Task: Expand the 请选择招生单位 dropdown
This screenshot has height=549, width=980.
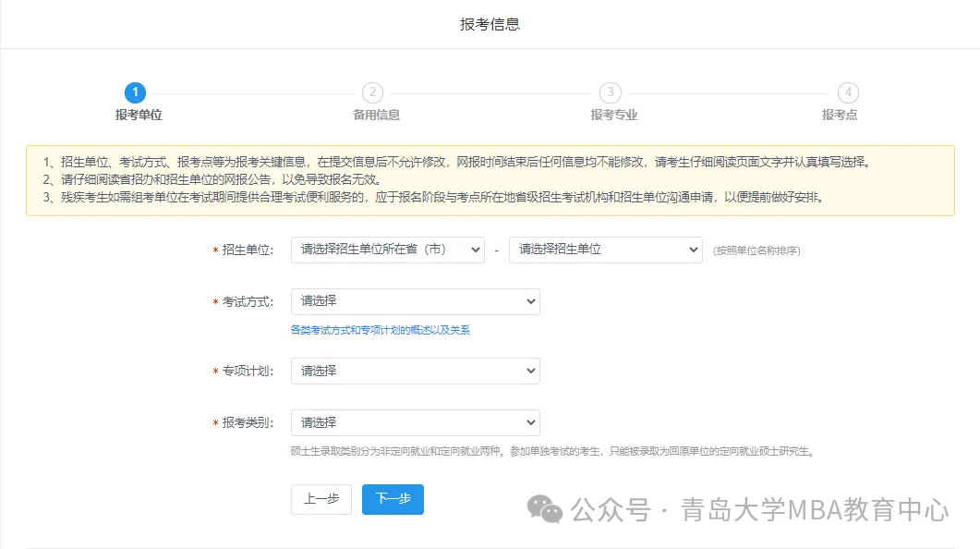Action: click(605, 250)
